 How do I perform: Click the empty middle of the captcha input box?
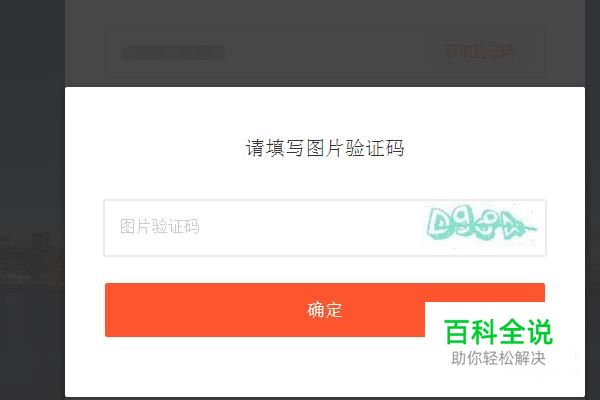pyautogui.click(x=306, y=228)
